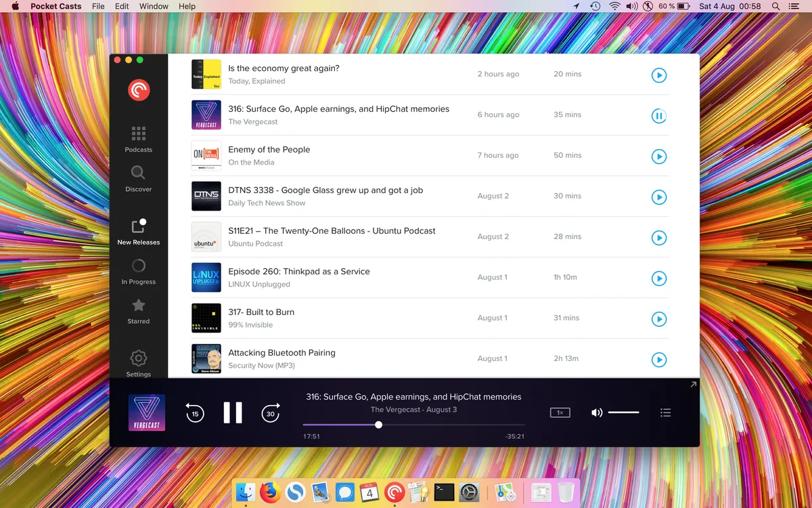Open the On the Media artwork thumbnail
812x508 pixels.
[206, 156]
